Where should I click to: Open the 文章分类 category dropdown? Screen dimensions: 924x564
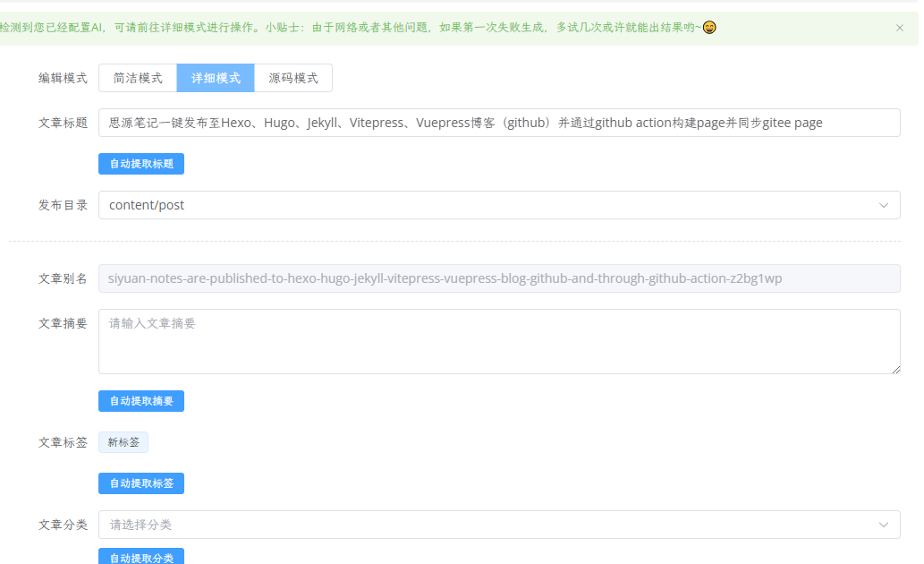[x=499, y=525]
